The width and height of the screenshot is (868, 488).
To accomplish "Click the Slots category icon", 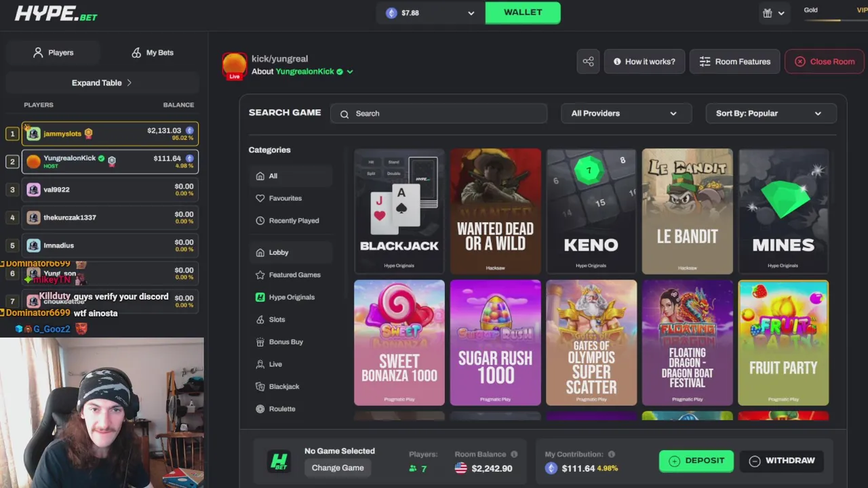I will pos(260,320).
